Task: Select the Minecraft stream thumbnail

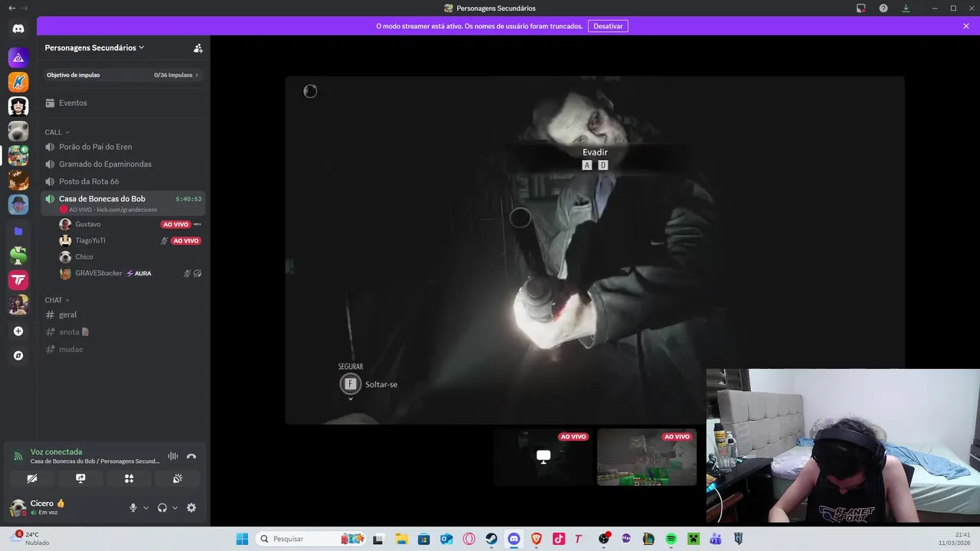Action: 647,457
